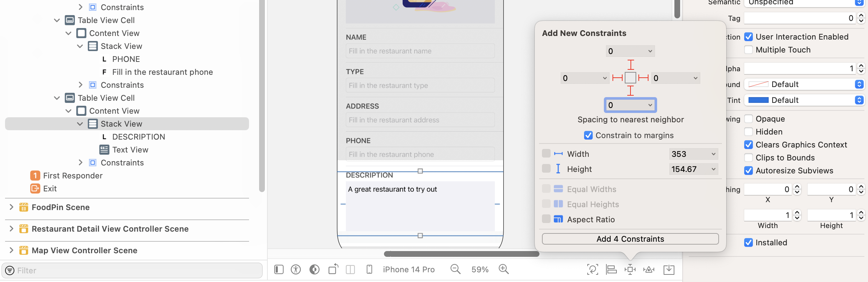Open the Align constraints menu icon
868x282 pixels.
pos(611,269)
